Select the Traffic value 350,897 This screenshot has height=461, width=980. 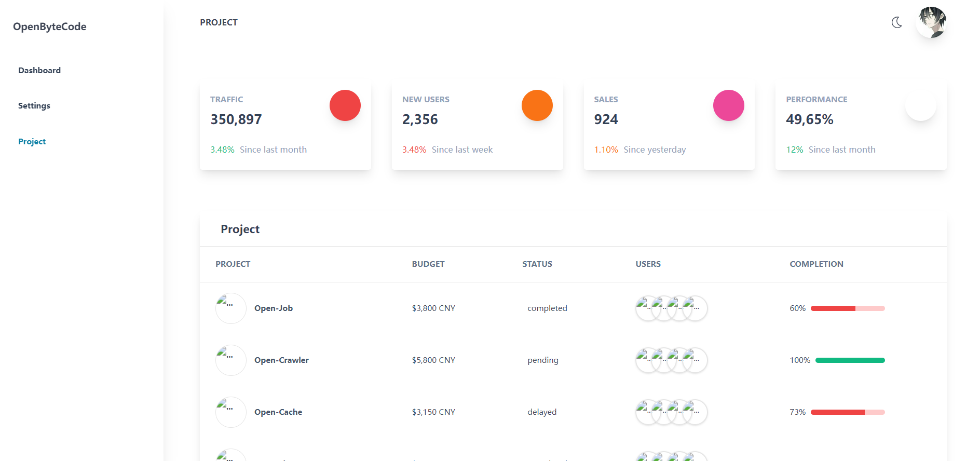(x=236, y=119)
